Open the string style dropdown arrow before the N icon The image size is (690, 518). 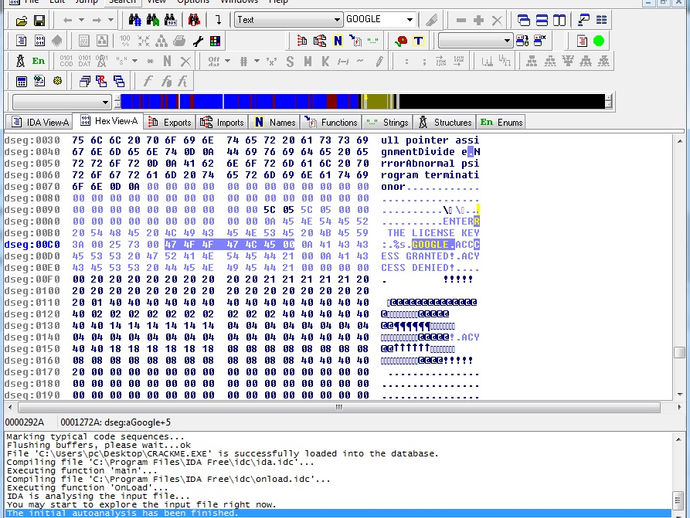[x=135, y=61]
